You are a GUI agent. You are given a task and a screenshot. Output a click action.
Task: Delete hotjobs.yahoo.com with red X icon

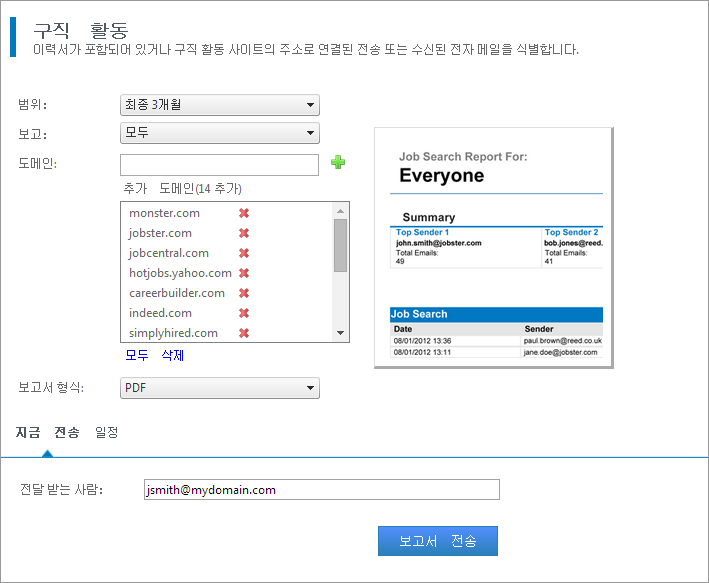[244, 273]
